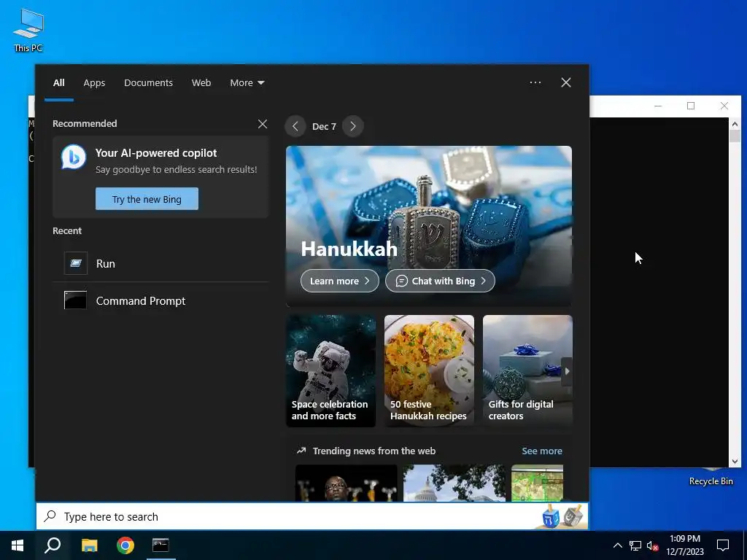The image size is (747, 560).
Task: Open File Explorer from the taskbar
Action: point(89,545)
